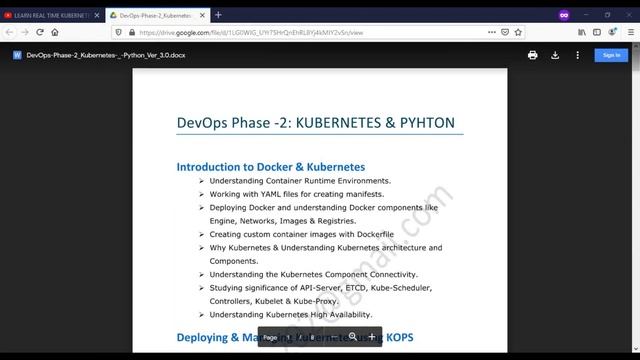Go forward in browser history
The width and height of the screenshot is (640, 360).
tap(24, 32)
